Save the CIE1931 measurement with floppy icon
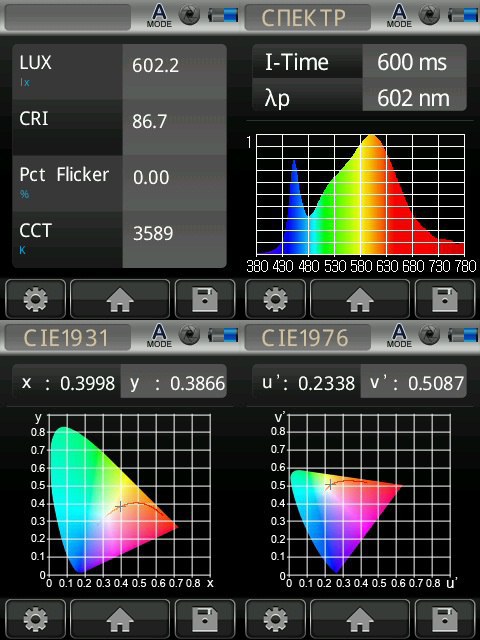This screenshot has width=480, height=640. (205, 619)
